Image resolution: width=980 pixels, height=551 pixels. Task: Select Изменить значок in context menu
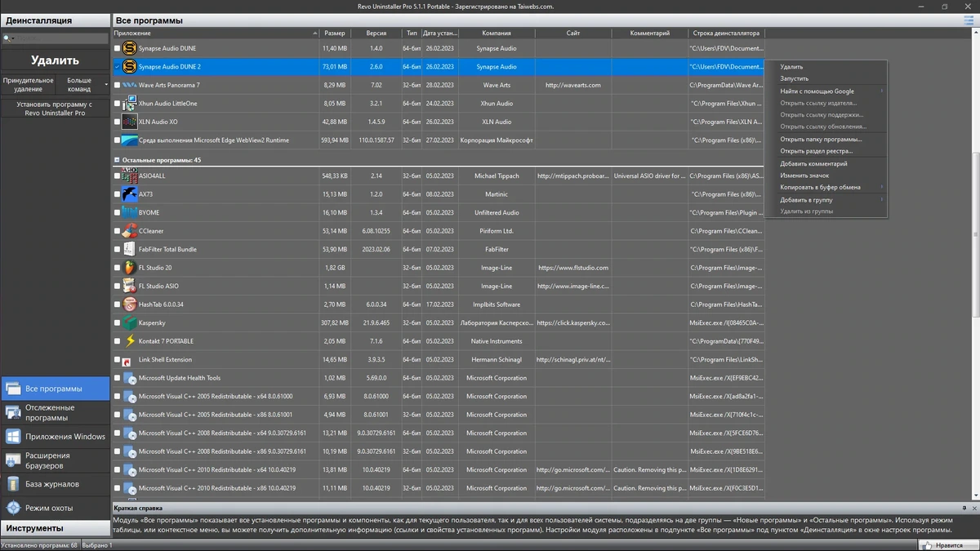click(x=826, y=175)
